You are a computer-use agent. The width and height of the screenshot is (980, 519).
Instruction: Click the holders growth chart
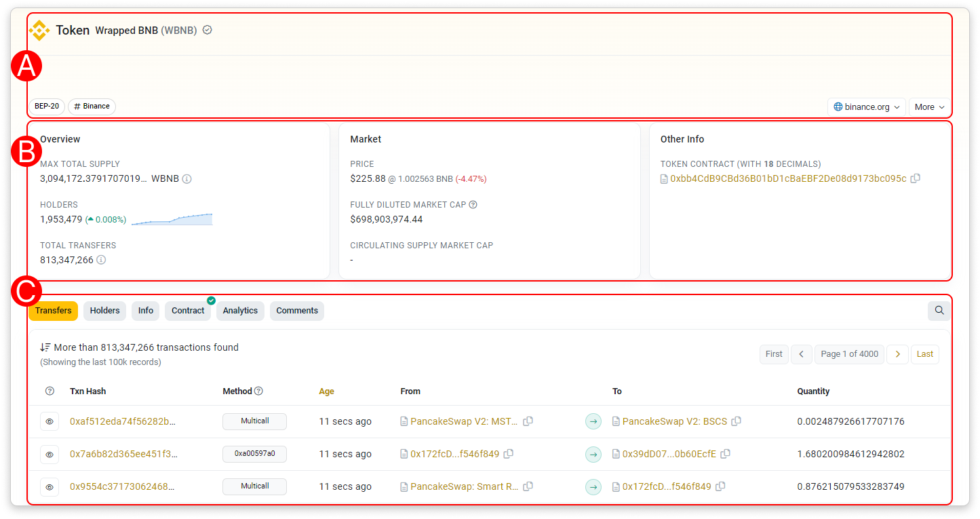click(x=173, y=217)
